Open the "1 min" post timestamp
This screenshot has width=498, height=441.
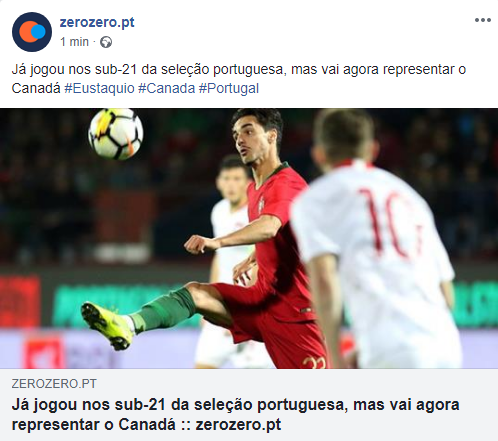74,42
